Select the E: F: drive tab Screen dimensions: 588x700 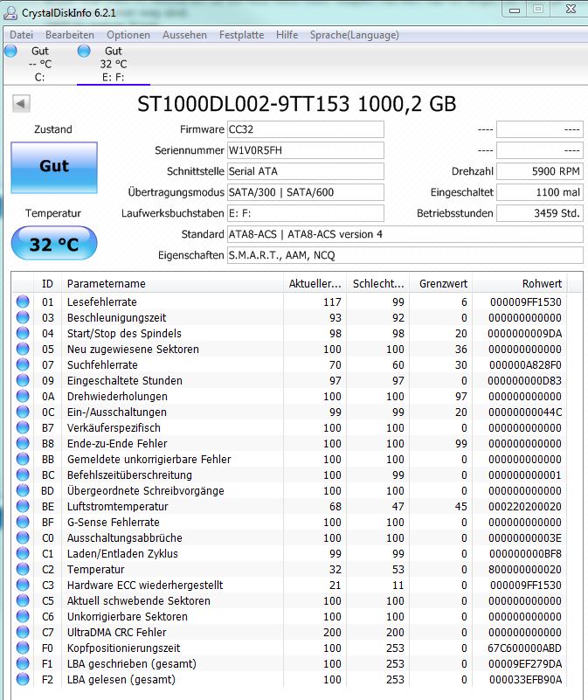pos(114,64)
